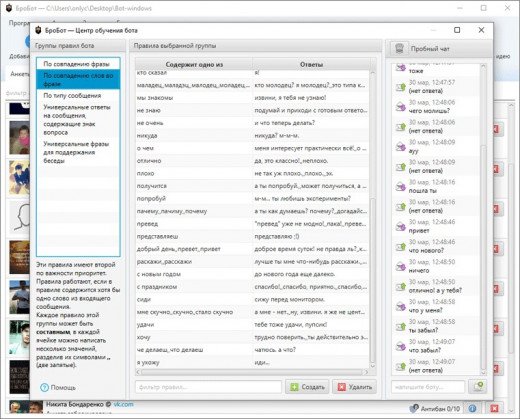520x419 pixels.
Task: Select the 'кто сказал' rule row
Action: click(194, 73)
